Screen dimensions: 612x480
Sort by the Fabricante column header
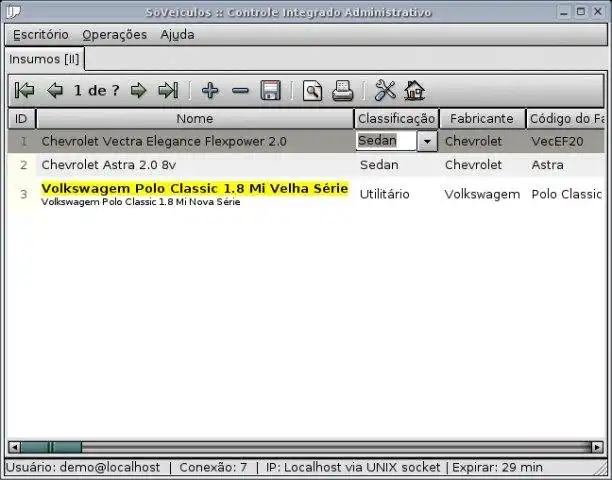click(x=482, y=119)
